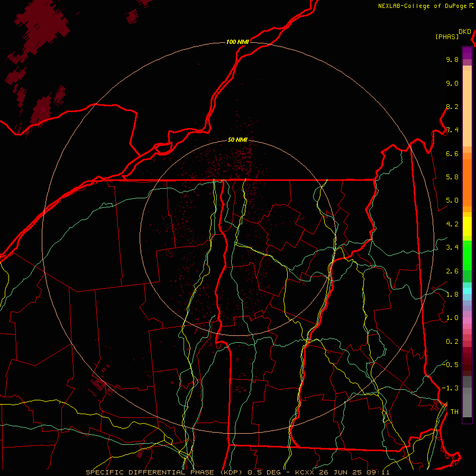Select the 4.2 scale value

pos(452,224)
